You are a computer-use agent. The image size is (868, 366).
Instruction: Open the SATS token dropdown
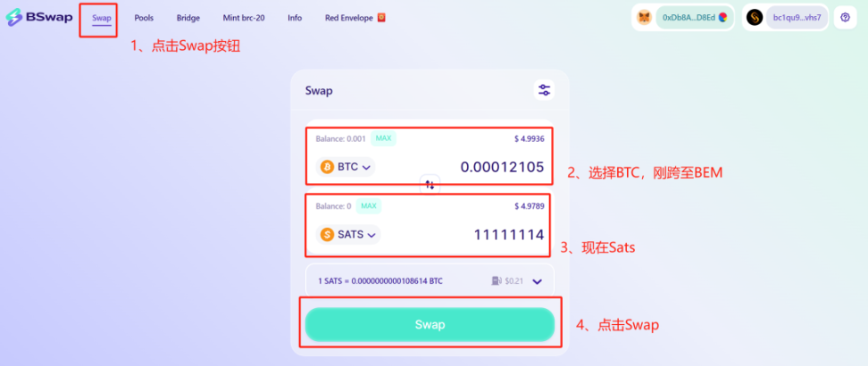348,234
